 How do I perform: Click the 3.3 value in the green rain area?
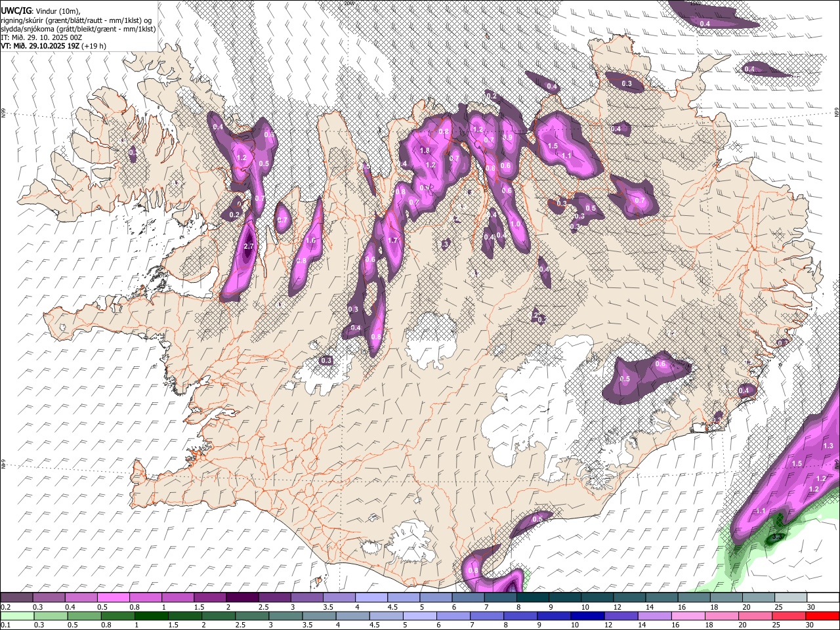tap(777, 537)
